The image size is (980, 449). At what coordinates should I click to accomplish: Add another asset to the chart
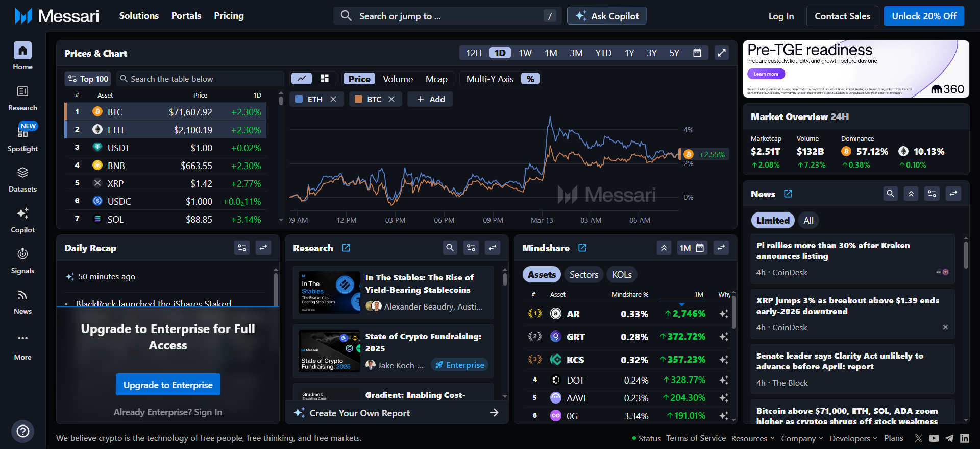tap(431, 99)
